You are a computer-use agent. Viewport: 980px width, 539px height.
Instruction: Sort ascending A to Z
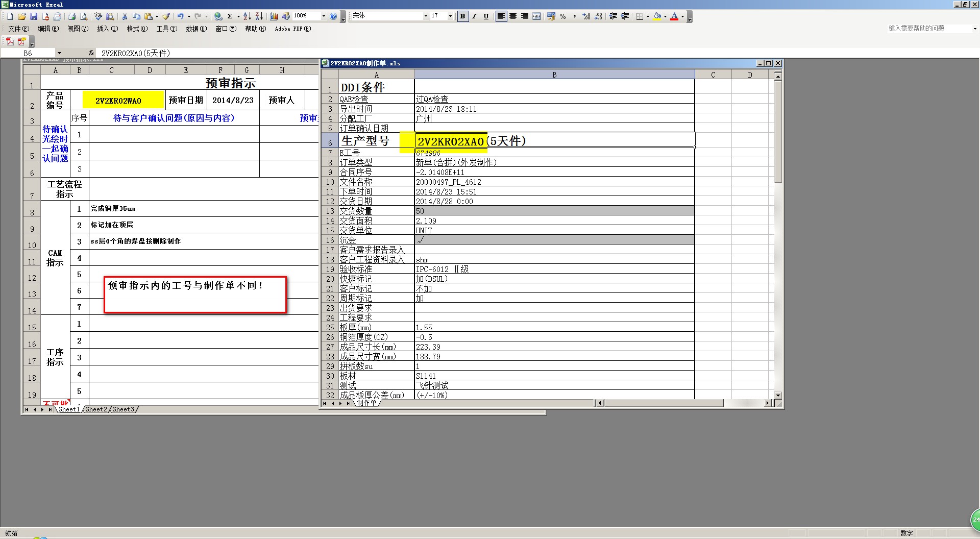pos(247,16)
